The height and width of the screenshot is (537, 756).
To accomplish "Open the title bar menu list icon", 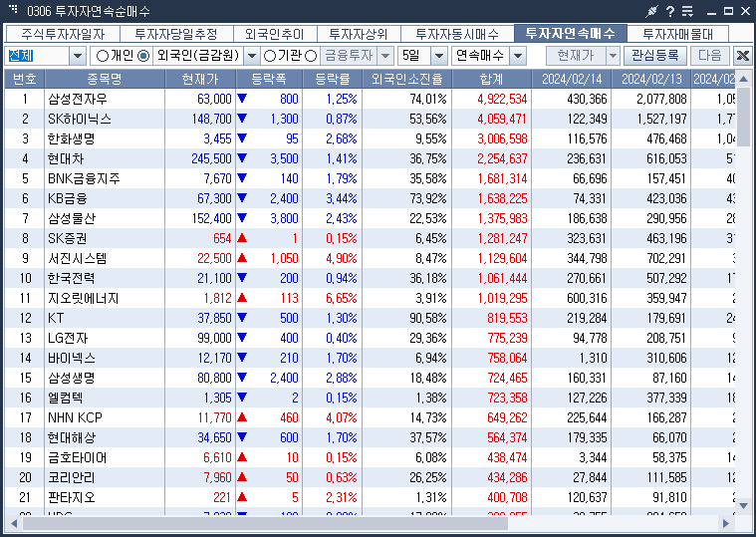I will 687,11.
